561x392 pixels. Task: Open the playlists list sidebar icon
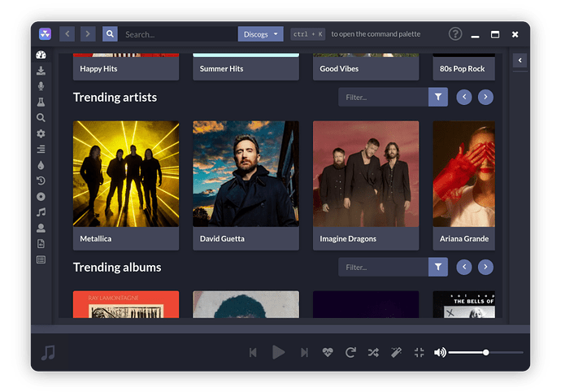(x=41, y=259)
